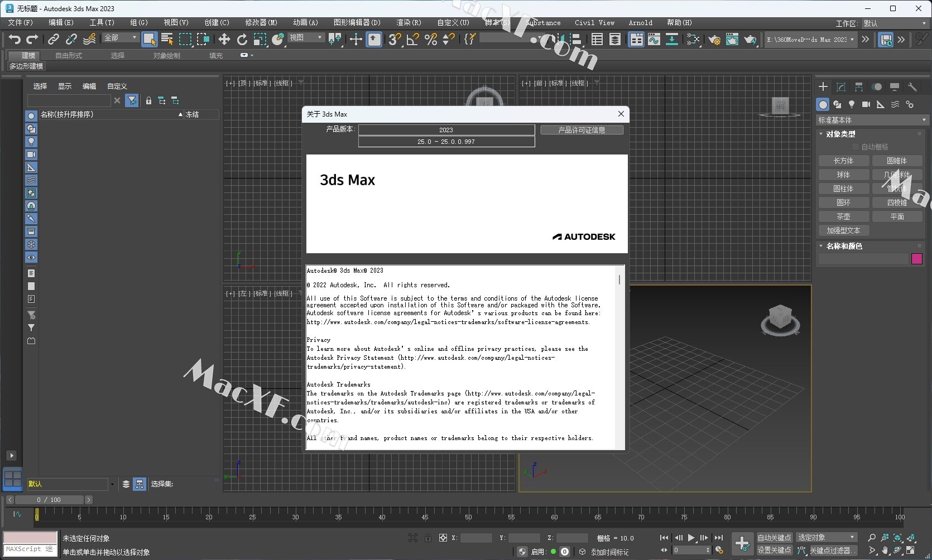Open the Render Setup teapot icon
932x560 pixels.
point(714,39)
